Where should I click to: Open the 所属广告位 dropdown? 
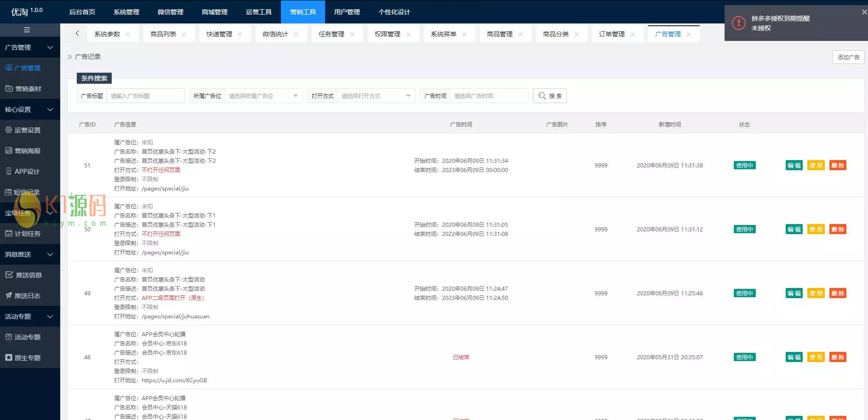point(263,96)
